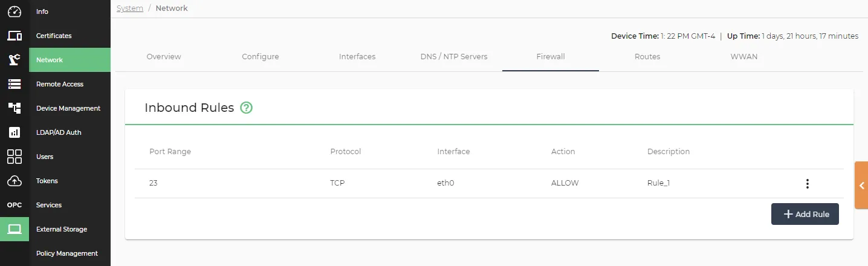Select the green laptop System icon
This screenshot has width=868, height=266.
coord(15,229)
